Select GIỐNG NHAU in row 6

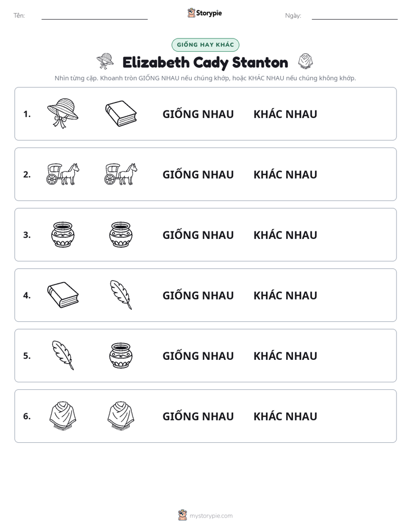pyautogui.click(x=198, y=416)
